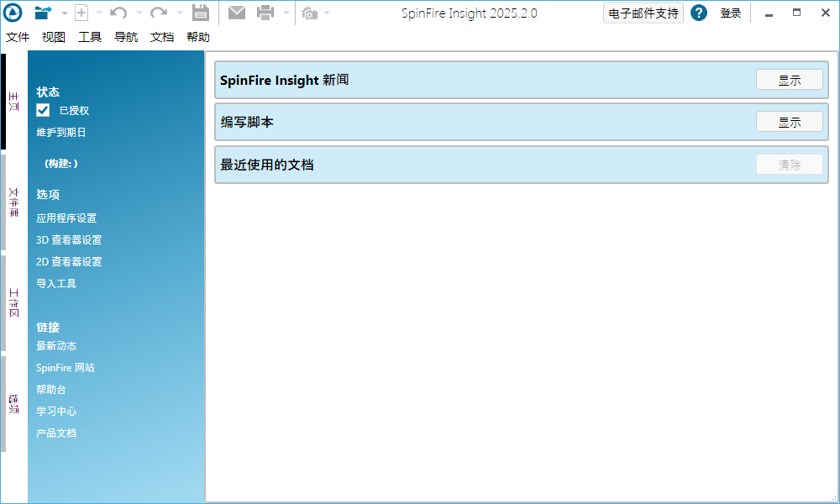Viewport: 840px width, 504px height.
Task: Open the SpinFire 网站 link
Action: pyautogui.click(x=66, y=368)
